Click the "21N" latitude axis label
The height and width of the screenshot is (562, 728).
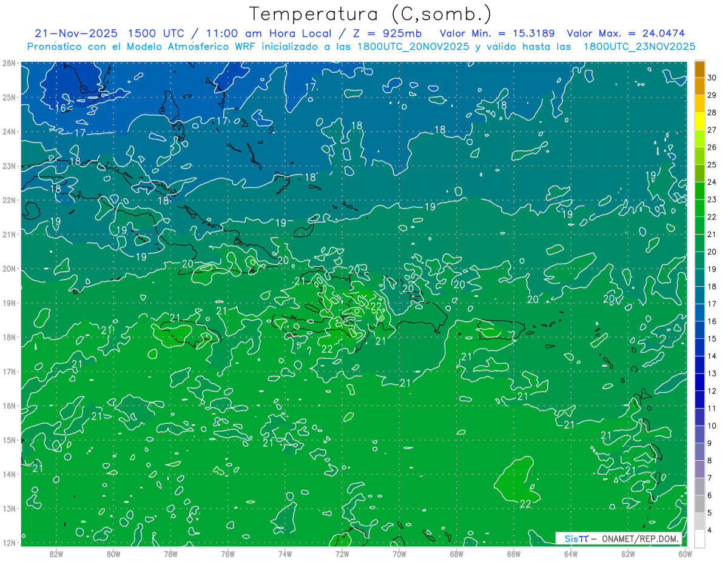(x=9, y=234)
